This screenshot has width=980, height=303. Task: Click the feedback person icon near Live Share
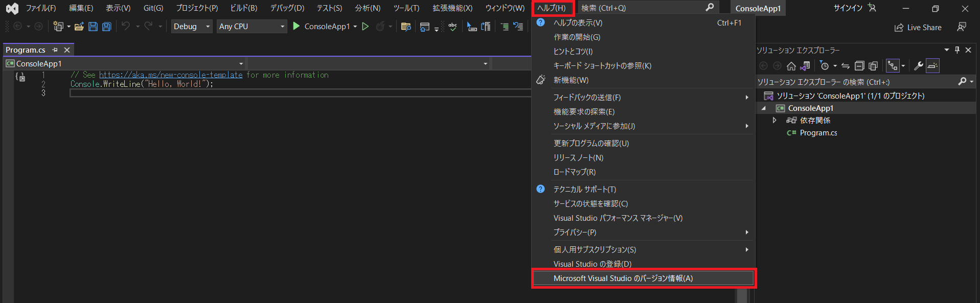(962, 27)
